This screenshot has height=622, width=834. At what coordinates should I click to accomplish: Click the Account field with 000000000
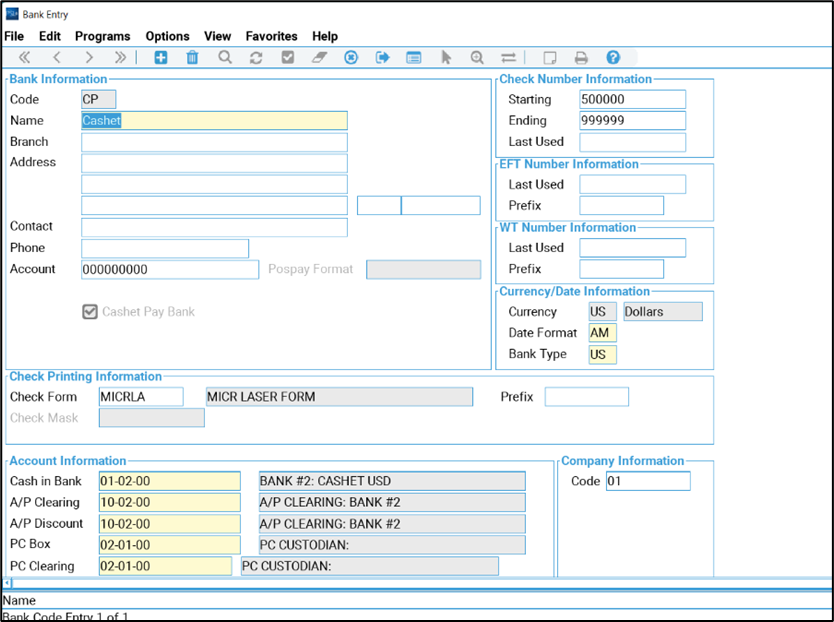(x=170, y=269)
